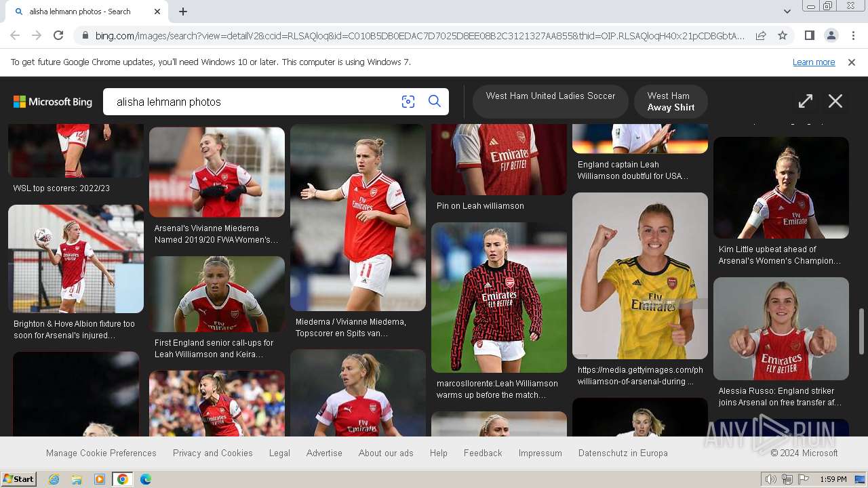Bookmark this page with the star icon
This screenshot has width=868, height=488.
(x=783, y=35)
